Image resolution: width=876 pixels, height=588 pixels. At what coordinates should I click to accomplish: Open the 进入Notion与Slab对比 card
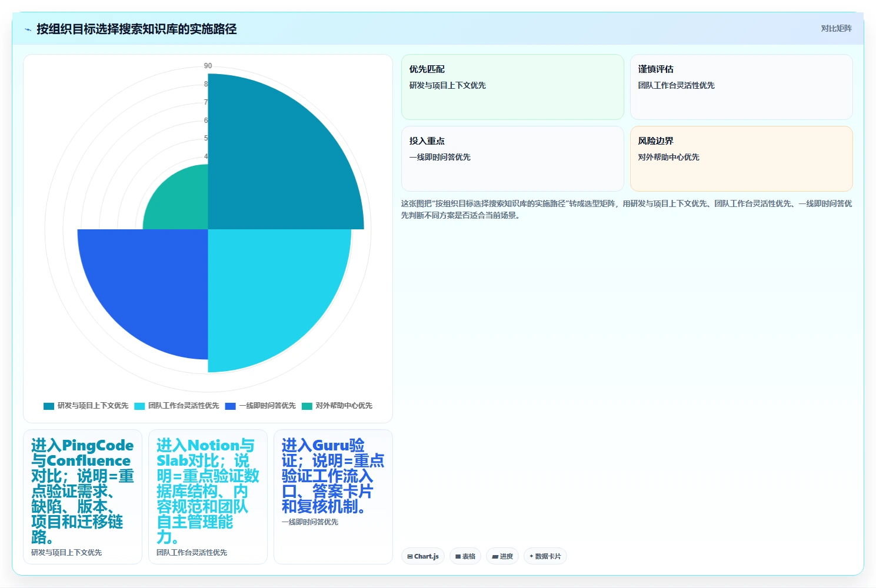(x=208, y=497)
